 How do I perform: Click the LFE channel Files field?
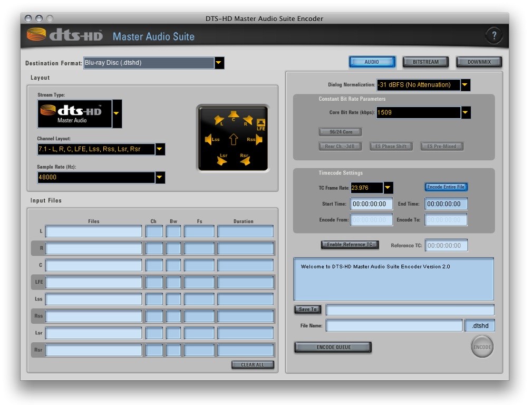[x=94, y=283]
